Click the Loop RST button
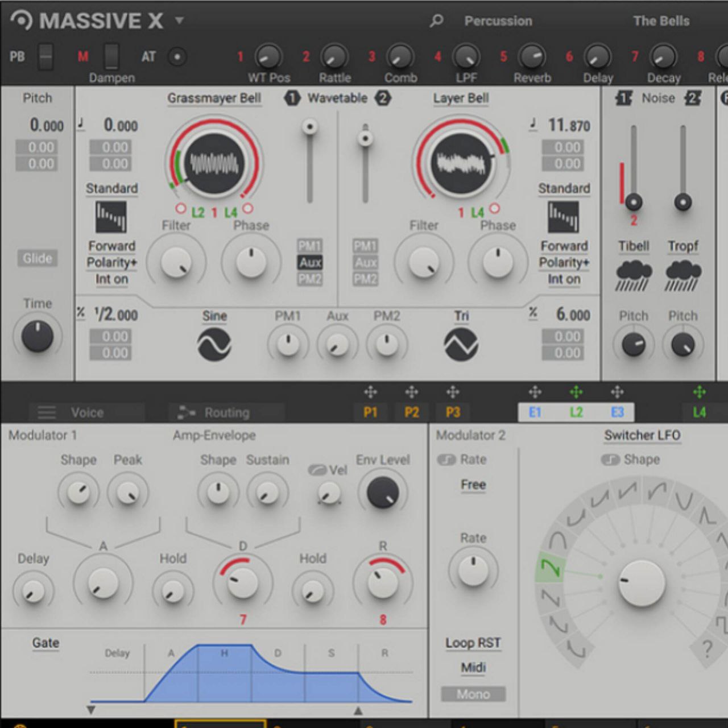 (473, 643)
